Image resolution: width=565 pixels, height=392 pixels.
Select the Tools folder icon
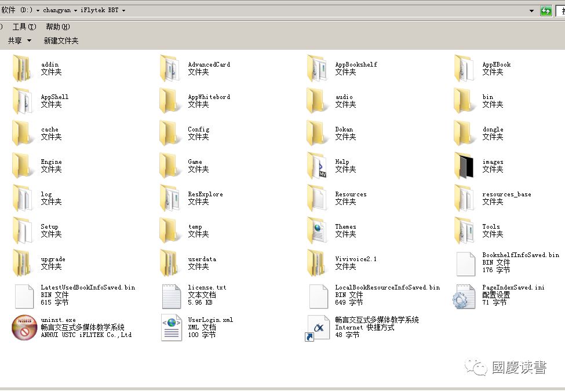[x=464, y=230]
